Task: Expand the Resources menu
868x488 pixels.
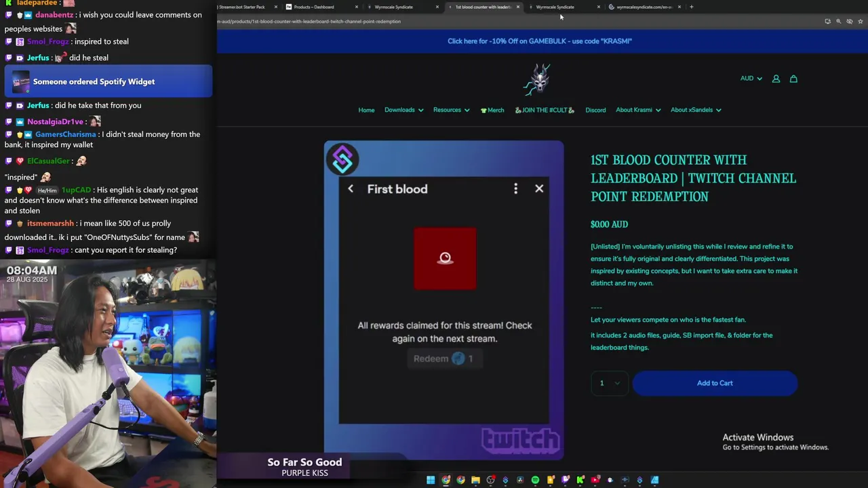Action: point(451,110)
